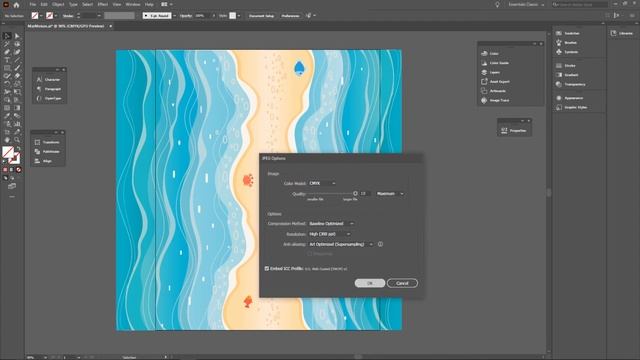Image resolution: width=640 pixels, height=360 pixels.
Task: Click the Home icon in top bar
Action: point(16,5)
